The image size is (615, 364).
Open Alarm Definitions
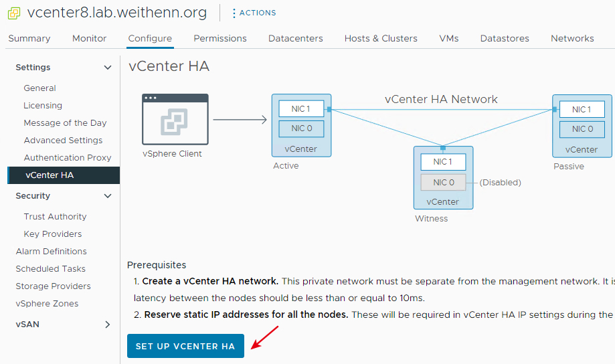pos(51,252)
